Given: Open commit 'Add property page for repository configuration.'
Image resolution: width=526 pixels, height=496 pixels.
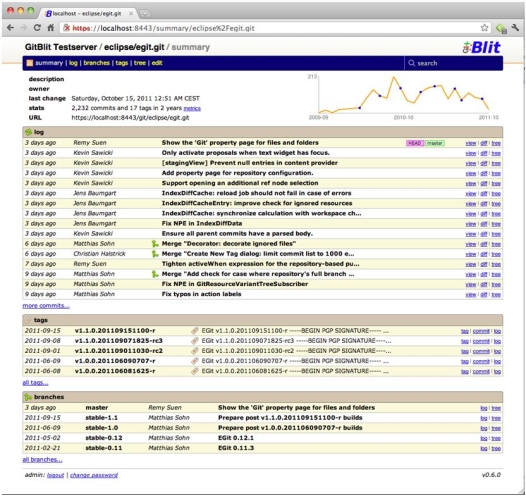Looking at the screenshot, I should (238, 173).
